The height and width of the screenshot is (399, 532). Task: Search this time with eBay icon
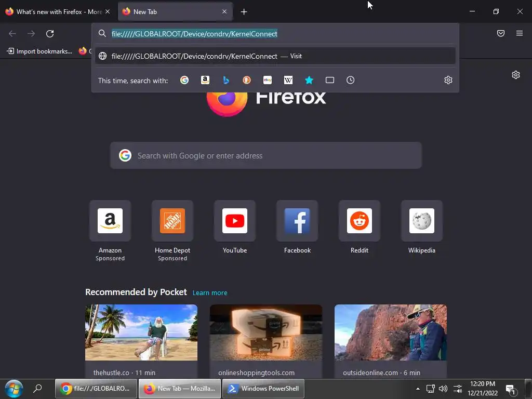(268, 80)
